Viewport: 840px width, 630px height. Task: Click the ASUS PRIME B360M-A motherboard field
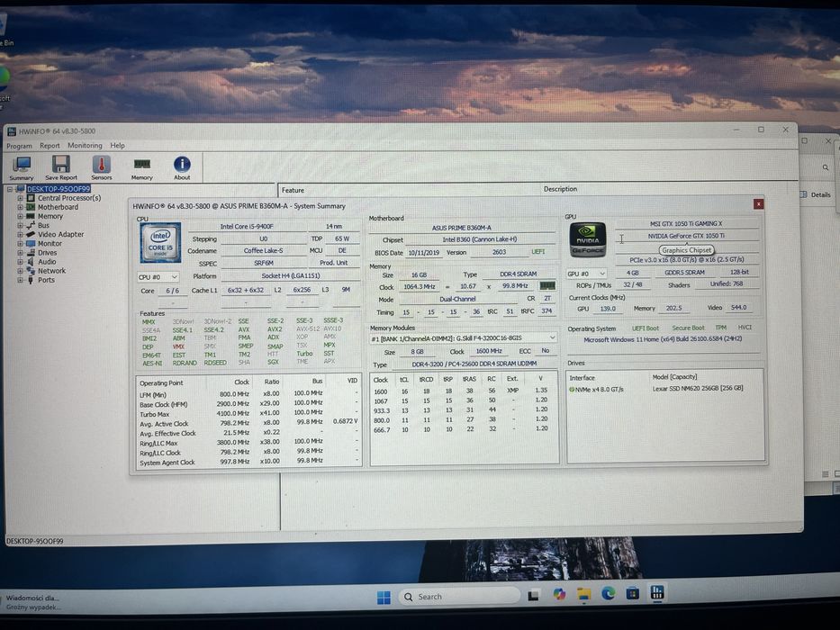click(x=462, y=228)
